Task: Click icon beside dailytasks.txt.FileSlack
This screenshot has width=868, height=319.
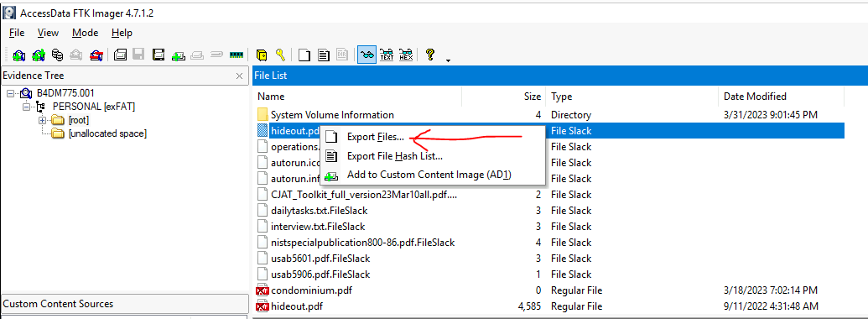Action: (x=263, y=211)
